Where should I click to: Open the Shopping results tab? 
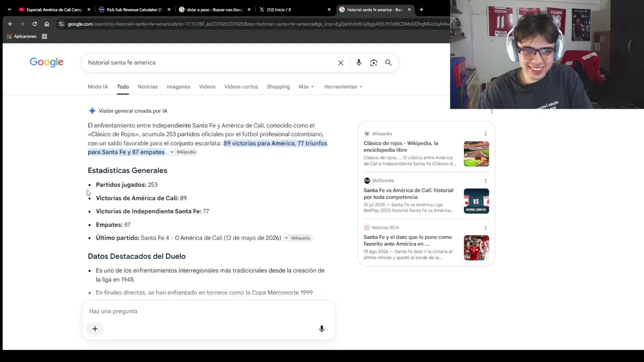(x=278, y=86)
